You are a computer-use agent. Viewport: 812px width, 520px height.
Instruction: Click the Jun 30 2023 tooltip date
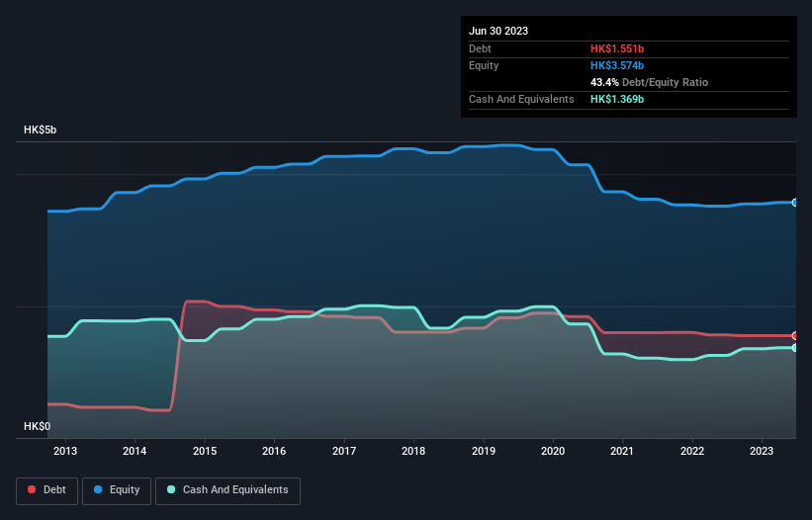(498, 31)
